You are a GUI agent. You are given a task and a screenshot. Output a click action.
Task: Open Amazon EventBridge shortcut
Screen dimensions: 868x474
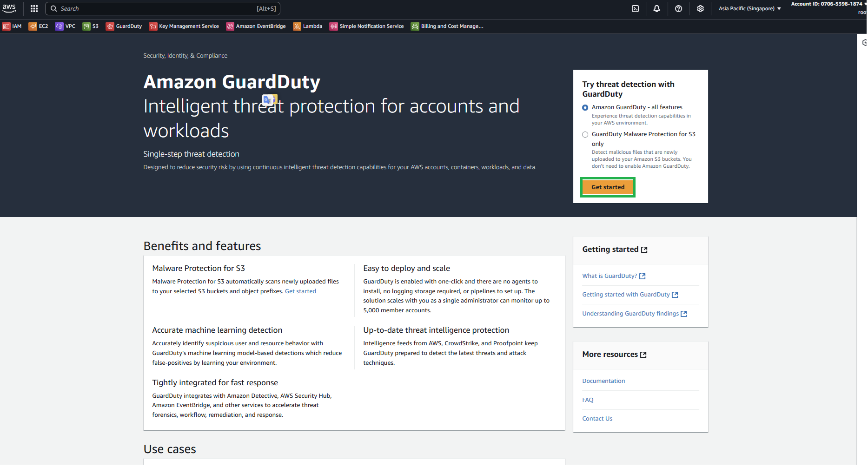(256, 26)
